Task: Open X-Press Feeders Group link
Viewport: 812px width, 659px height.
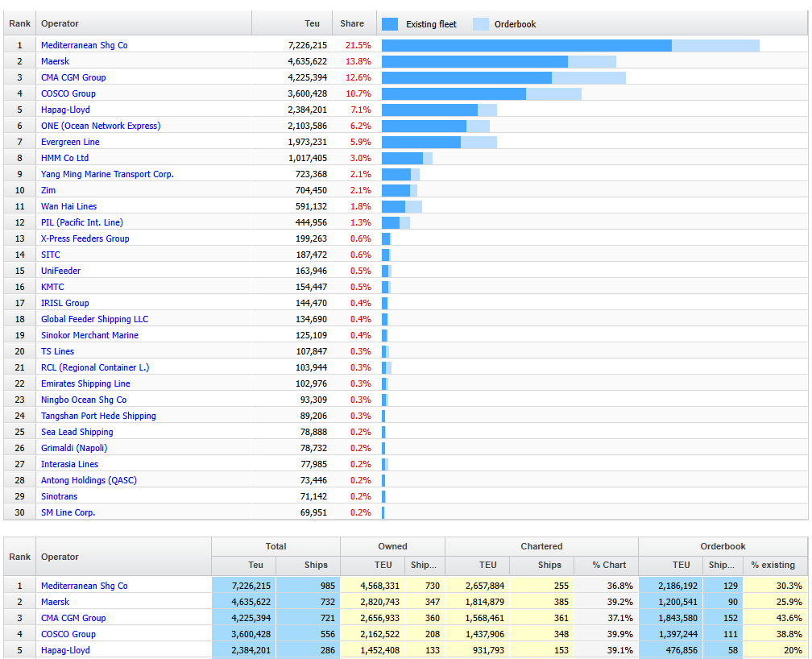Action: [85, 238]
